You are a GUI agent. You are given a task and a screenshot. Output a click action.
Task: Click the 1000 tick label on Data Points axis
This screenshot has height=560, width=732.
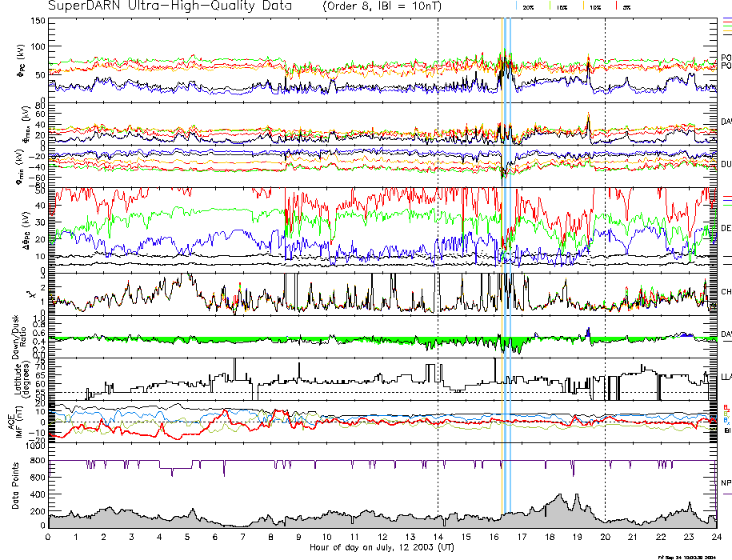click(x=34, y=447)
